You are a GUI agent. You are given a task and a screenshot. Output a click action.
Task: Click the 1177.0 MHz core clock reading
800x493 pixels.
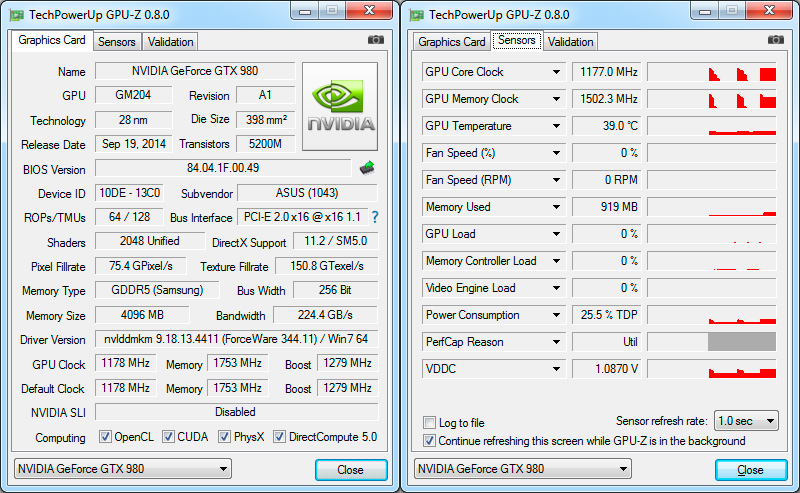point(607,72)
